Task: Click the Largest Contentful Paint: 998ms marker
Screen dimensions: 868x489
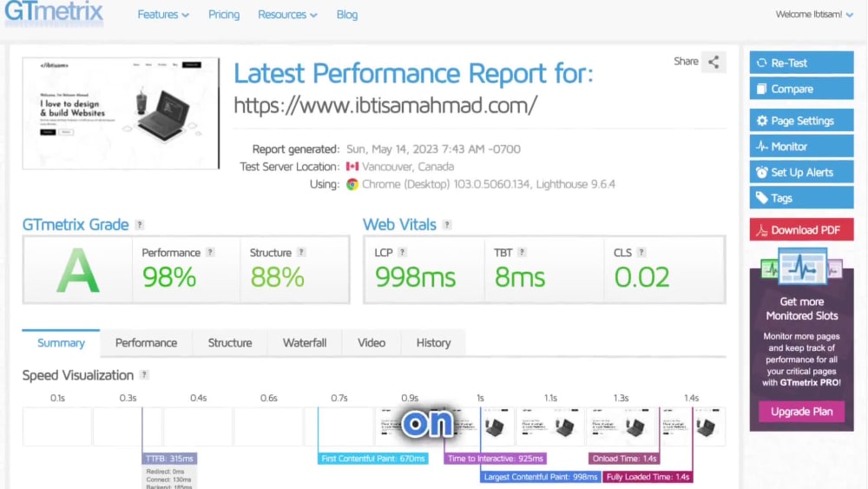Action: [540, 477]
